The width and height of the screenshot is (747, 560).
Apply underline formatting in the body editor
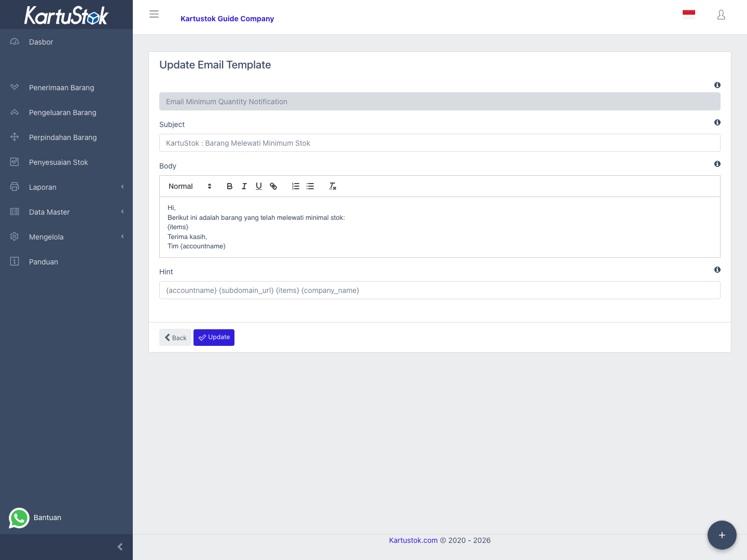click(x=258, y=186)
